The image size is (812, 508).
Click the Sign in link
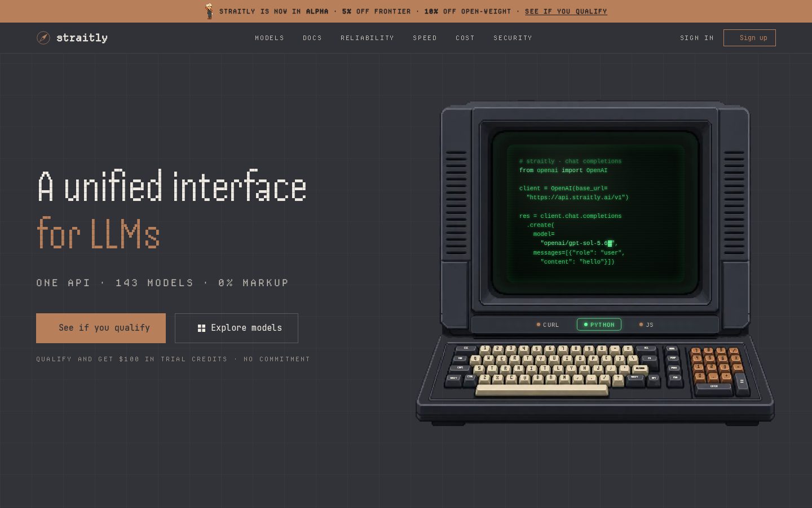tap(697, 38)
